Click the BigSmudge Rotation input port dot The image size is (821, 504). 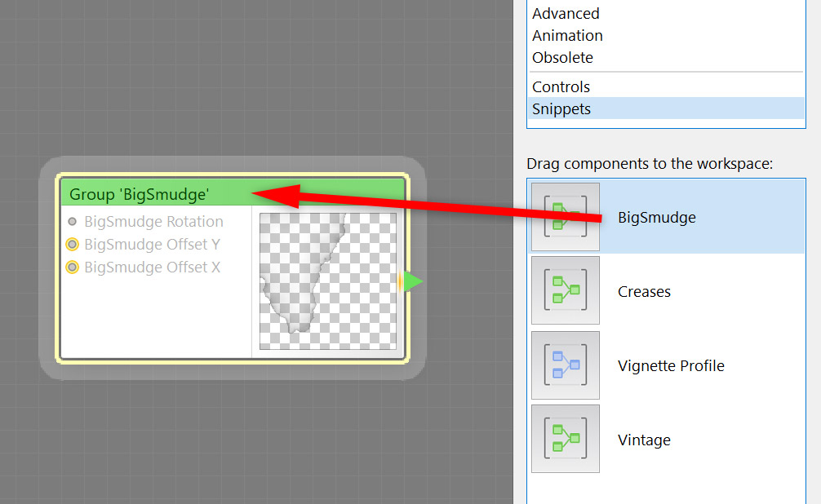(73, 222)
